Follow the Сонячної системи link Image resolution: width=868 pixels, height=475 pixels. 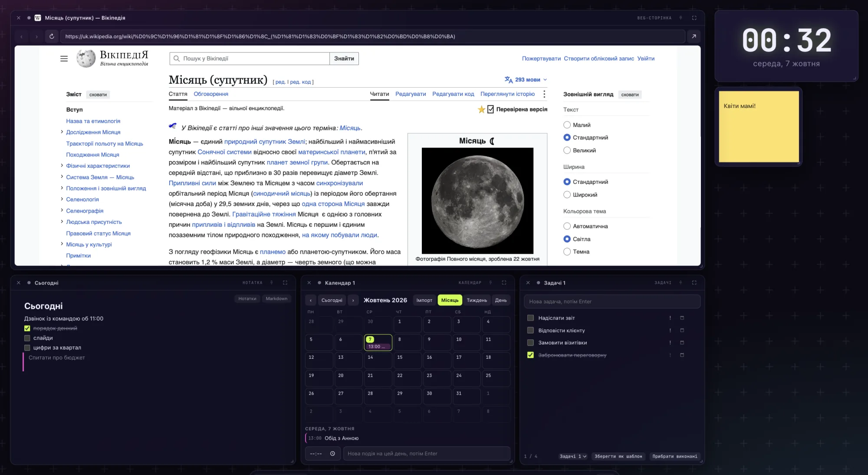[x=224, y=152]
